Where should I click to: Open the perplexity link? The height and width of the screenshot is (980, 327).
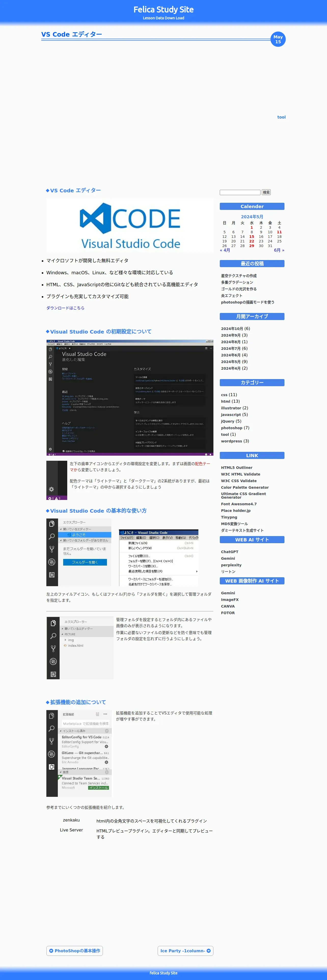pyautogui.click(x=231, y=565)
